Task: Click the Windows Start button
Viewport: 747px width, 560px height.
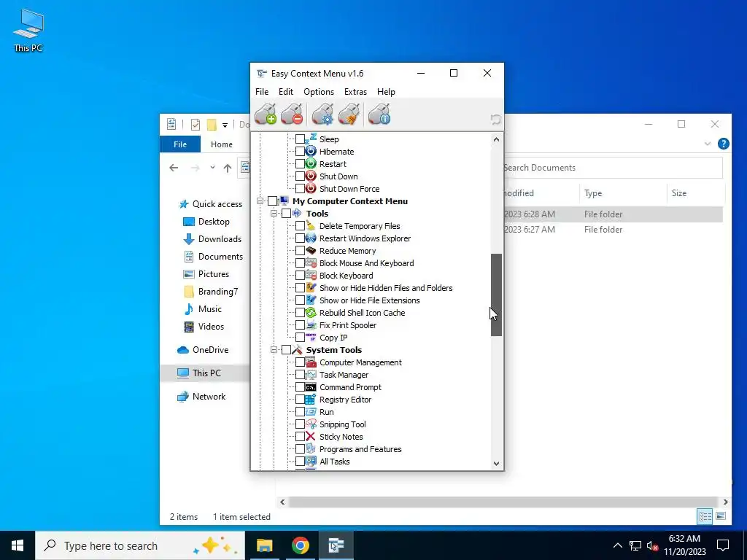Action: 18,545
